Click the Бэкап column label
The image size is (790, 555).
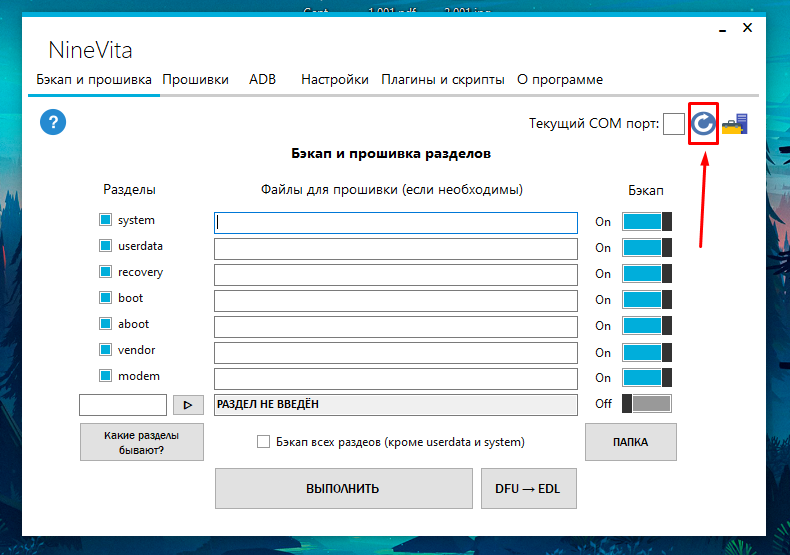[646, 190]
